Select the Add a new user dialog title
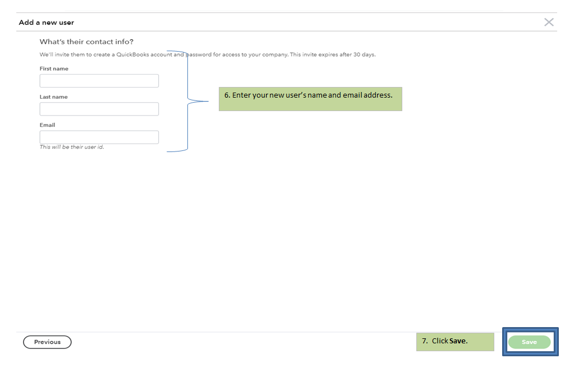Viewport: 588px width, 386px height. click(x=46, y=22)
